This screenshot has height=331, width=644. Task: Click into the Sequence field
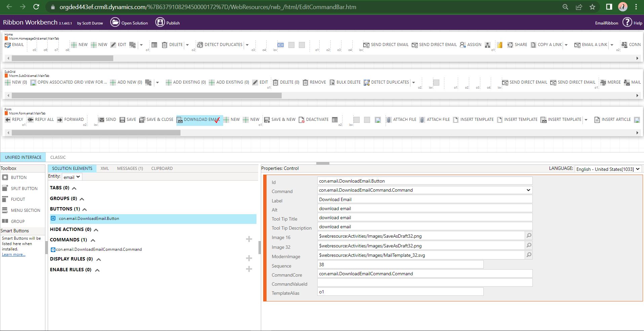pos(400,265)
